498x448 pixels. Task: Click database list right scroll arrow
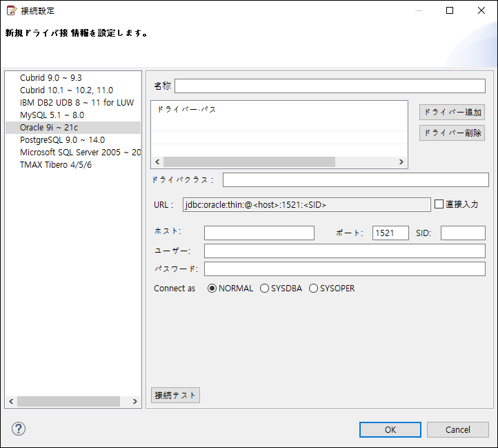click(x=135, y=401)
